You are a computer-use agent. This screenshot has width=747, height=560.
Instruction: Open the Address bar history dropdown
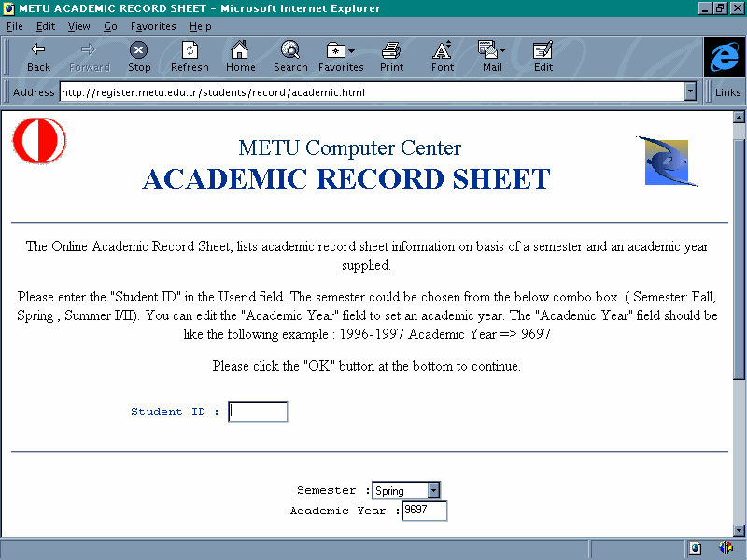(691, 91)
